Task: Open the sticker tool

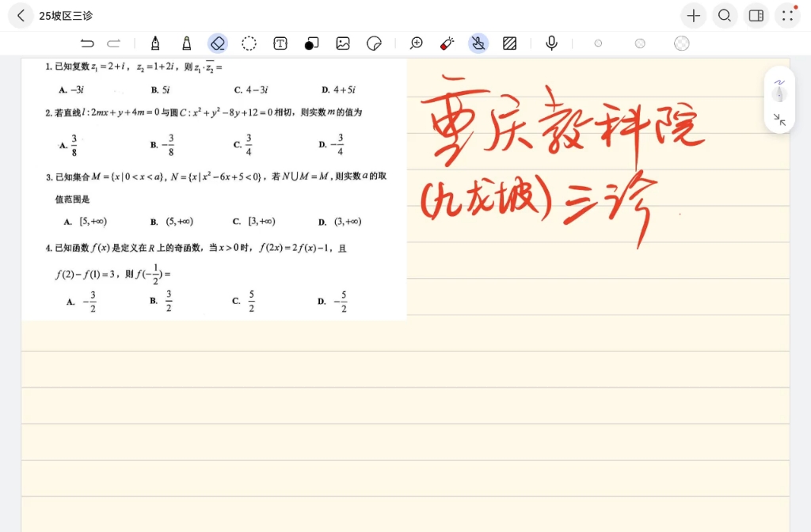Action: tap(374, 44)
